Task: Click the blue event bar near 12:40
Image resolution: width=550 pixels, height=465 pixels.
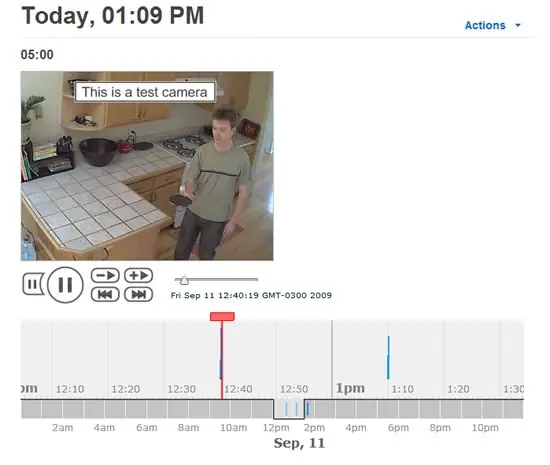Action: (221, 353)
